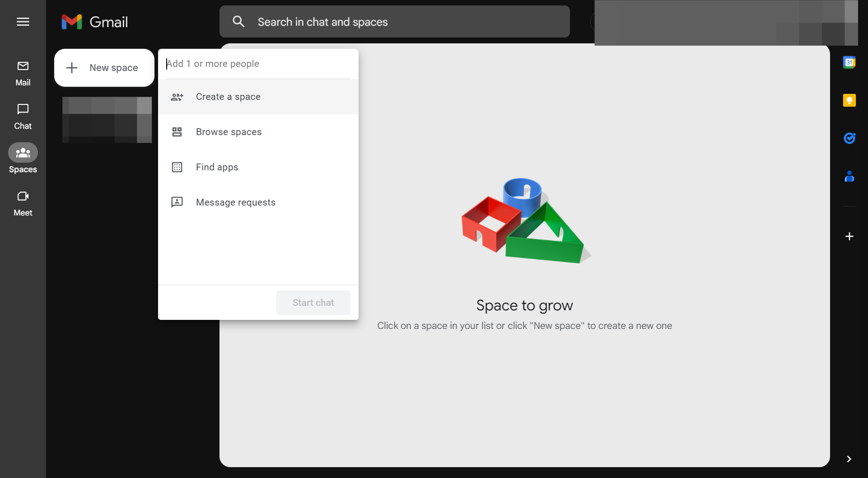The image size is (868, 478).
Task: Click the search magnifier icon
Action: coord(238,21)
